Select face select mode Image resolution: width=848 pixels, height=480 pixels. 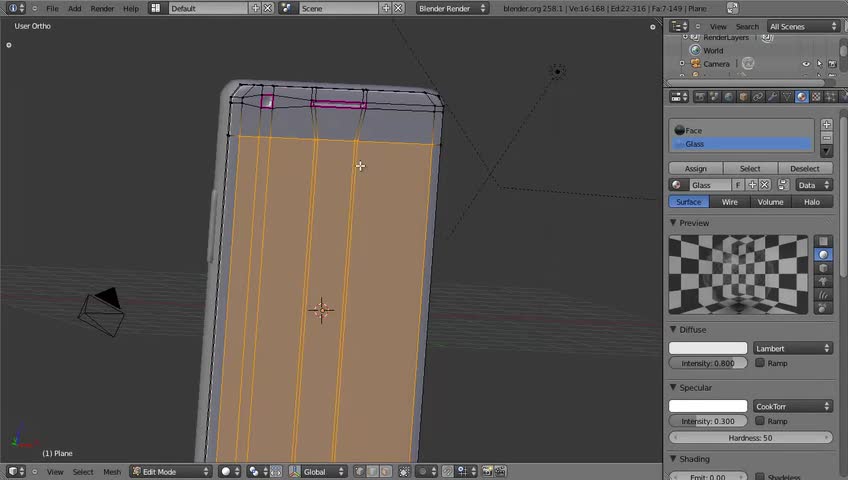click(385, 471)
